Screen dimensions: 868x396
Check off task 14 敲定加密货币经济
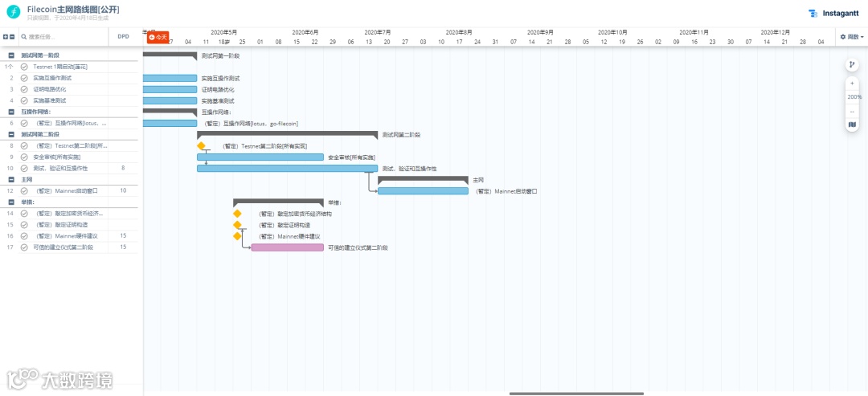(24, 214)
